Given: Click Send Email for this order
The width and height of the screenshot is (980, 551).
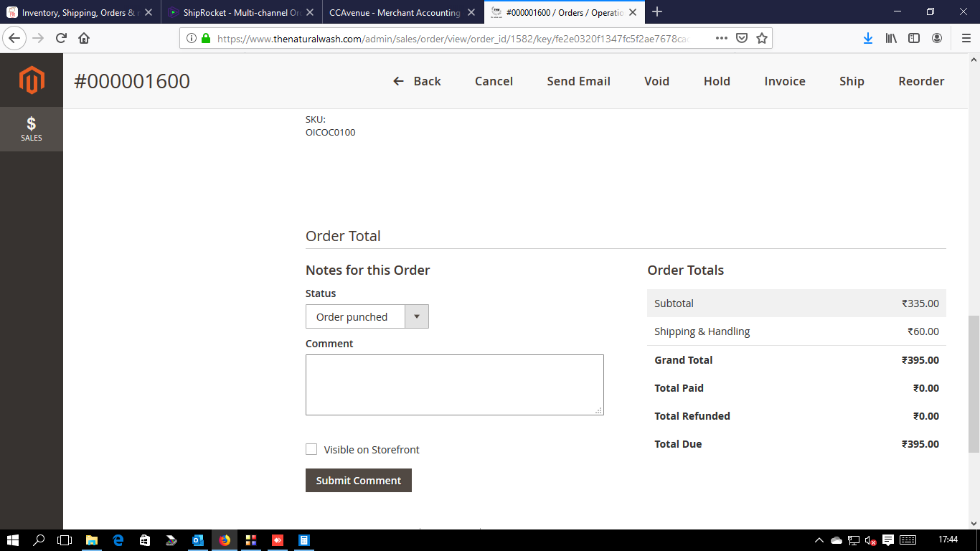Looking at the screenshot, I should coord(579,81).
